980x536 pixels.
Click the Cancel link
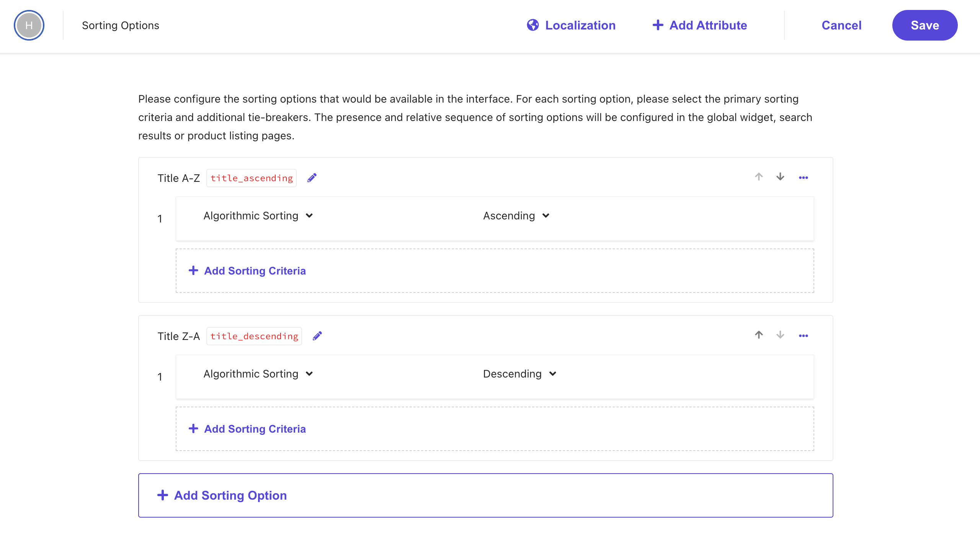click(841, 25)
